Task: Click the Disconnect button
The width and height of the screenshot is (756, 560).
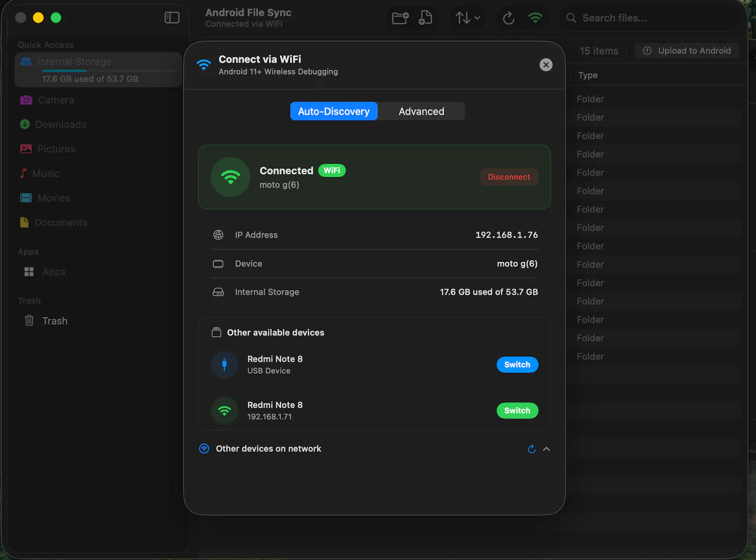Action: (509, 177)
